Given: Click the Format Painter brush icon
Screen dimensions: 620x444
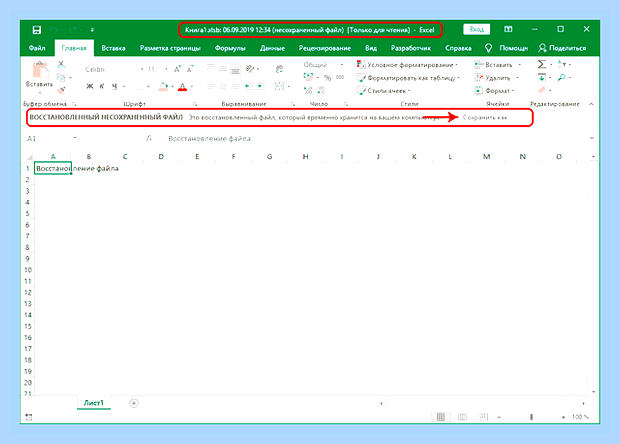Looking at the screenshot, I should (61, 90).
